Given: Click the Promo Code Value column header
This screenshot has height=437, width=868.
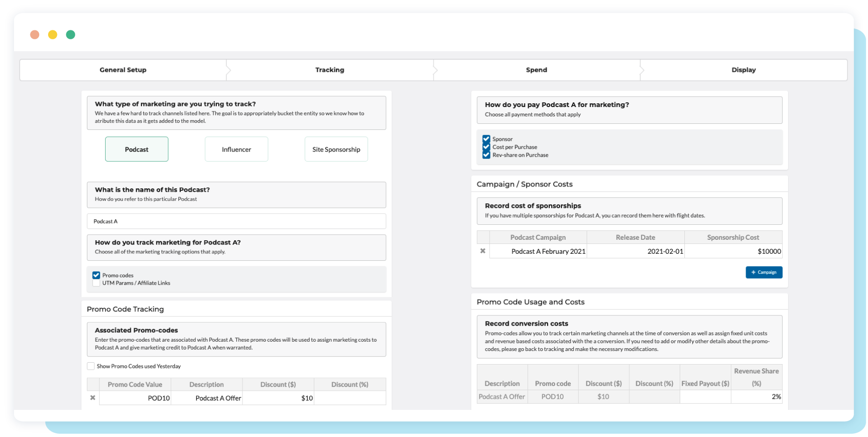Looking at the screenshot, I should 135,384.
